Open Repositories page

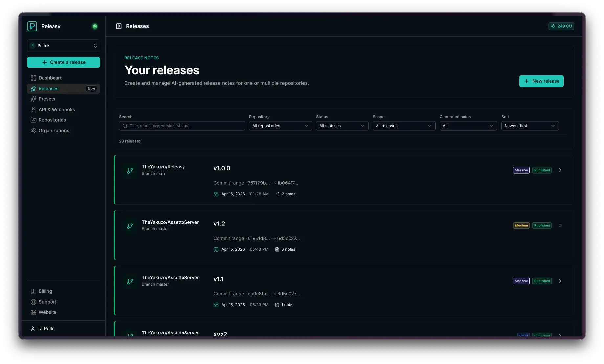(63, 120)
